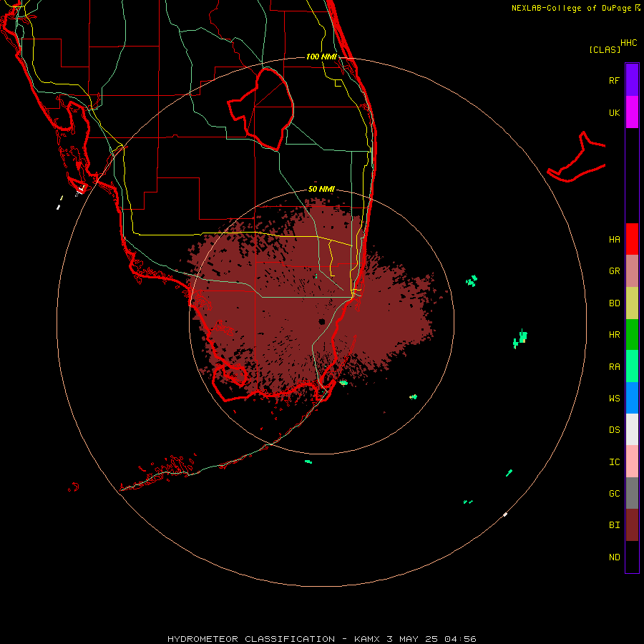Click the "DS" legend label
This screenshot has width=644, height=644.
coord(614,430)
